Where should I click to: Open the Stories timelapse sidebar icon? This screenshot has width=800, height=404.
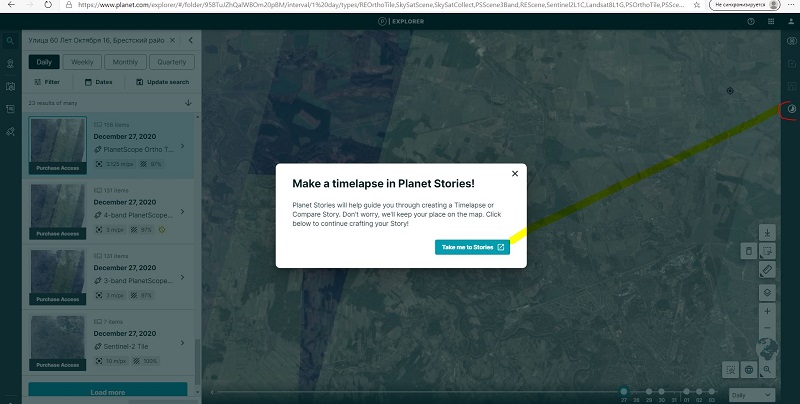click(792, 109)
